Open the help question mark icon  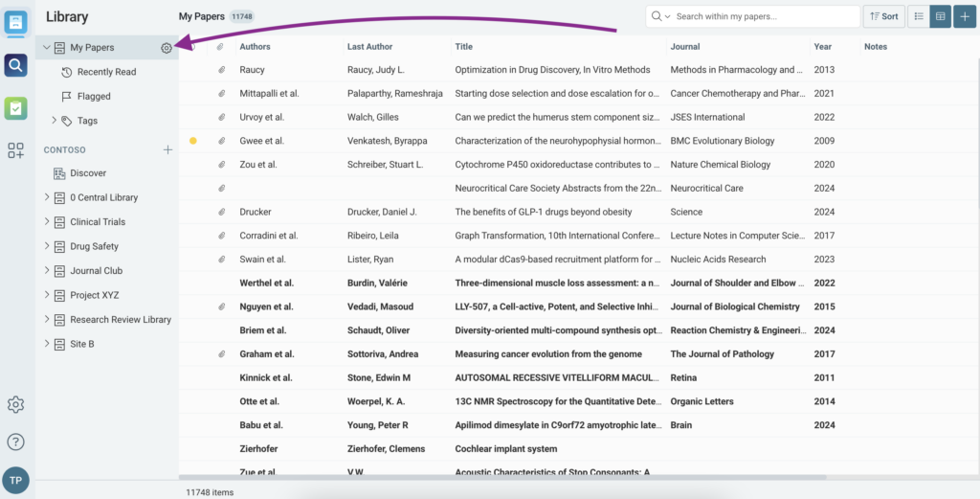tap(15, 442)
